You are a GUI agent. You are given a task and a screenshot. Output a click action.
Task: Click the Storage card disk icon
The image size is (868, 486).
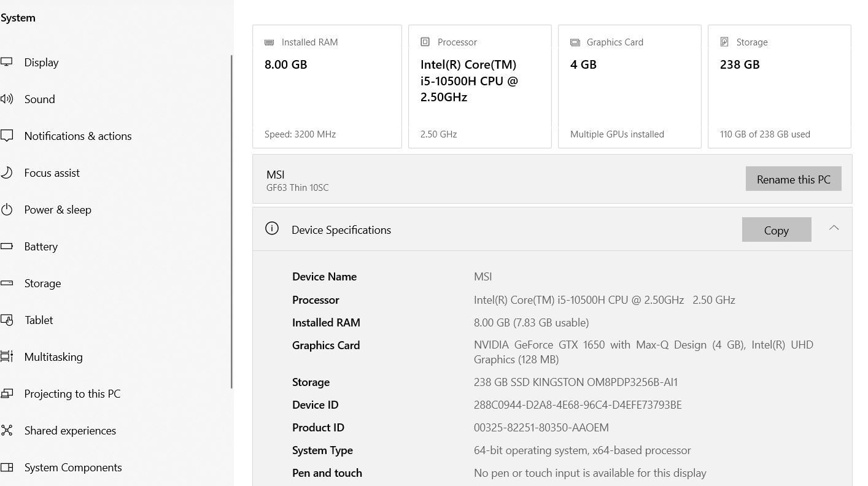(x=724, y=42)
